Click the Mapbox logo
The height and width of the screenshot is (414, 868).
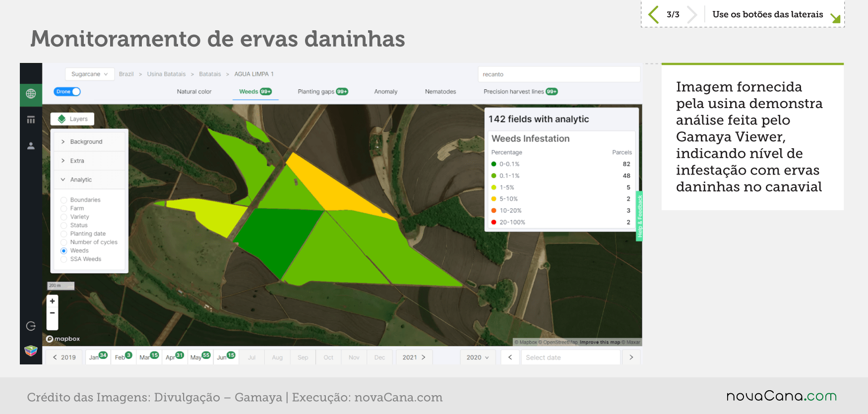63,339
